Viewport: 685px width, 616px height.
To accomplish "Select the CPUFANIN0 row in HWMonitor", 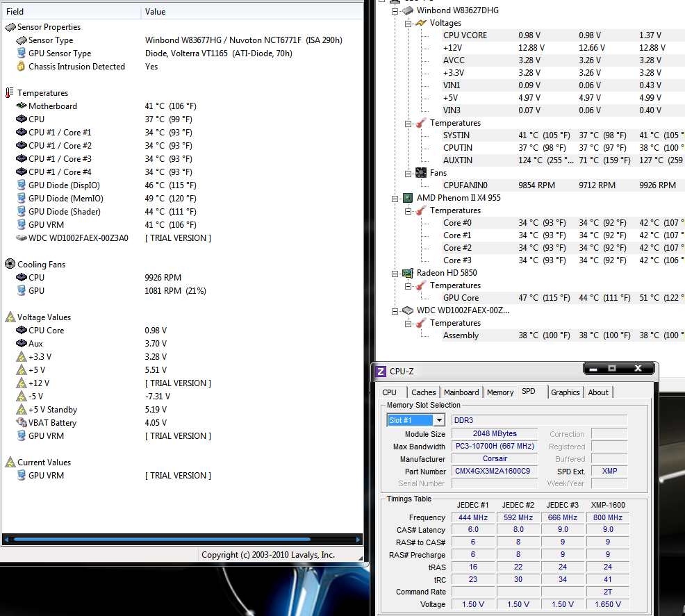I will pyautogui.click(x=563, y=185).
